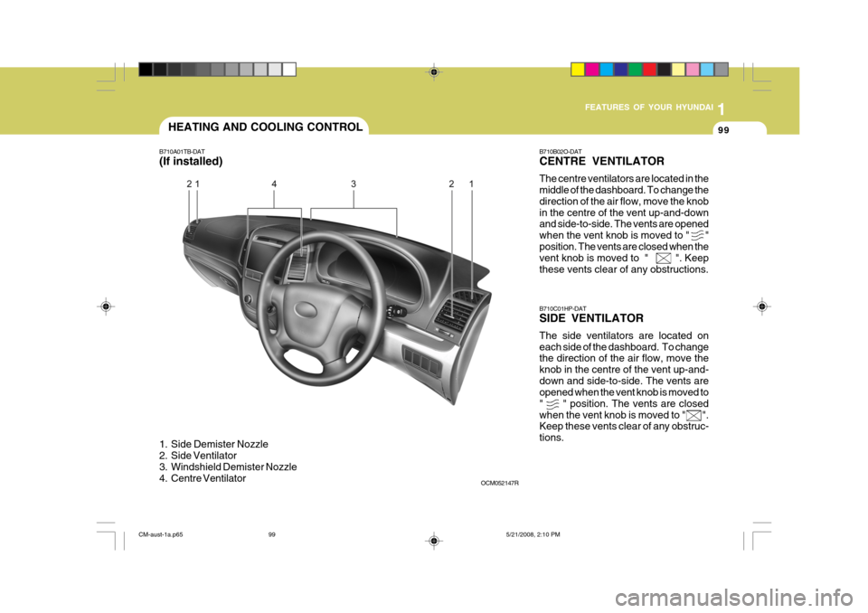The height and width of the screenshot is (613, 868).
Task: Click the 'FEATURES OF YOUR HYUNDAI' header text
Action: tap(649, 107)
